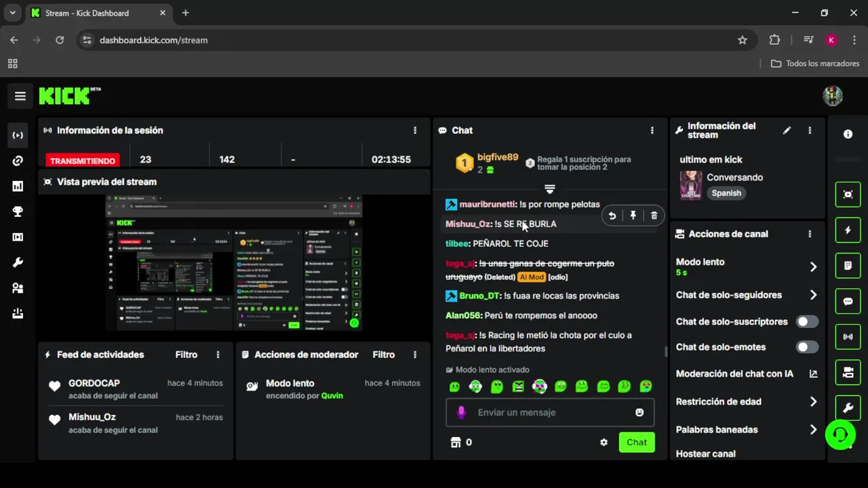This screenshot has height=488, width=868.
Task: Click the lightning bolt quick-action button
Action: pos(848,230)
